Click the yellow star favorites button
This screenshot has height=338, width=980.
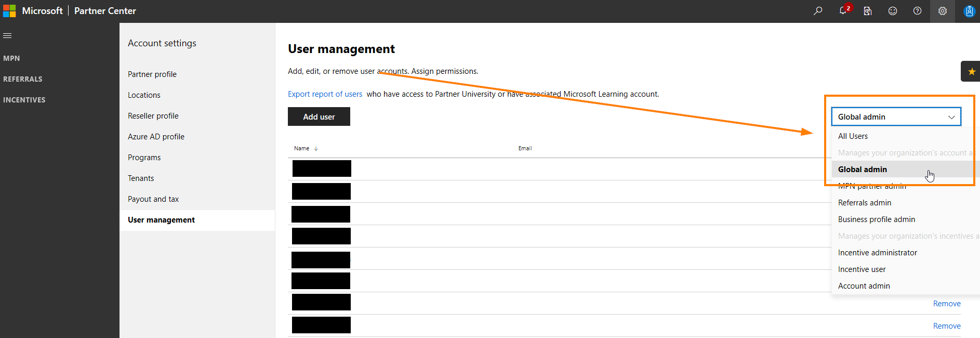pyautogui.click(x=971, y=71)
